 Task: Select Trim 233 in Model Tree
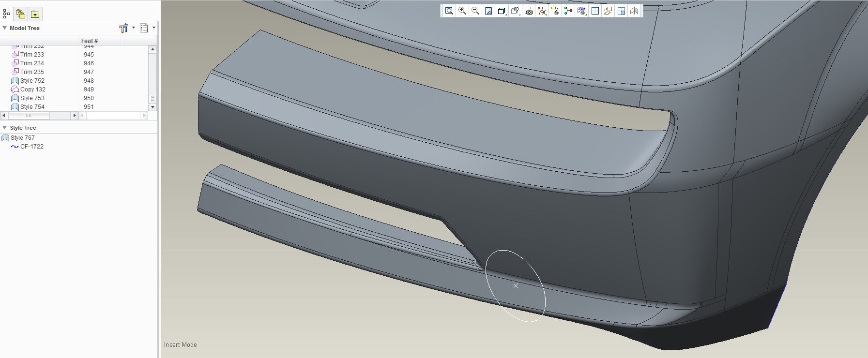32,55
